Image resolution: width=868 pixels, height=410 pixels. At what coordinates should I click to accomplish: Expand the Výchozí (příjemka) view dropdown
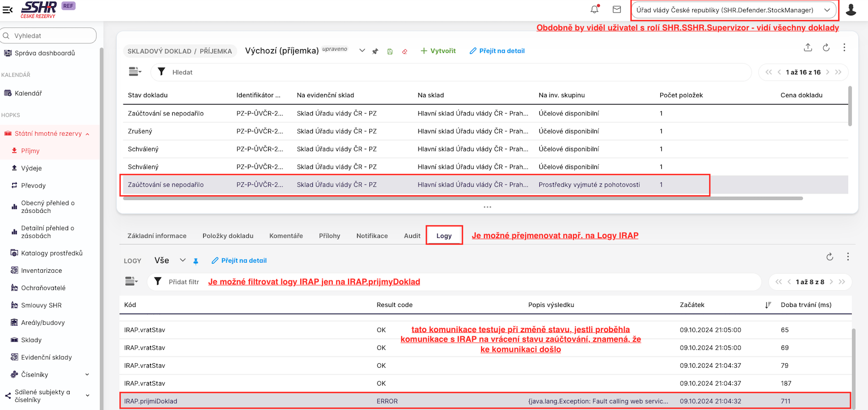point(362,50)
